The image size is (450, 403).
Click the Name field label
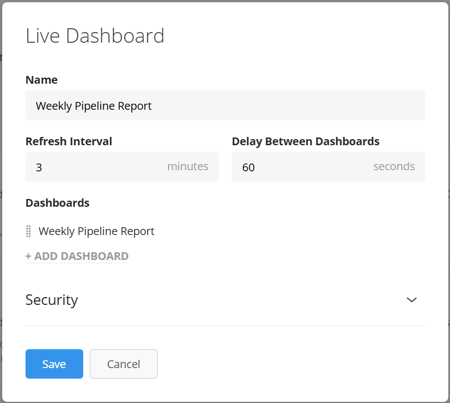tap(42, 80)
